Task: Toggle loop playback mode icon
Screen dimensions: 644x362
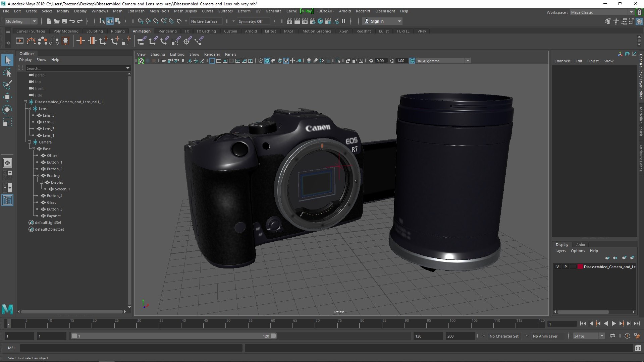Action: pos(612,336)
